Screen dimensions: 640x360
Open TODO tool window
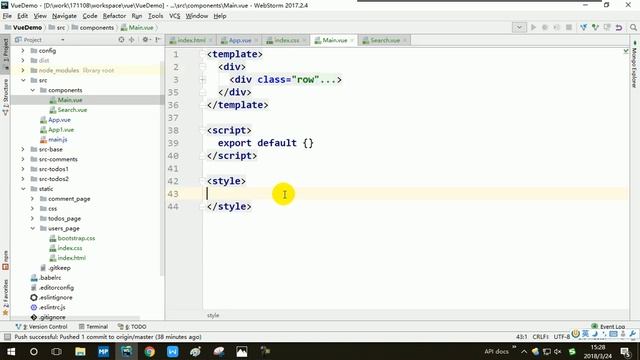[132, 327]
